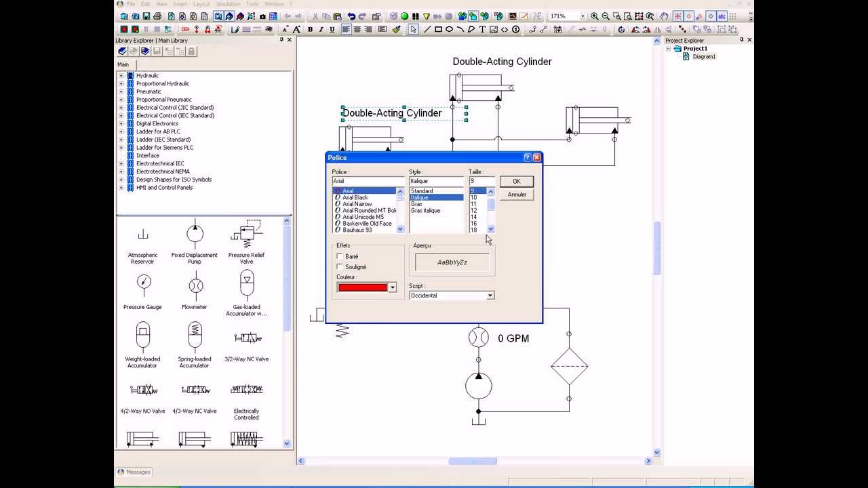Expand the Hydraulic library tree node
This screenshot has height=488, width=868.
(121, 76)
